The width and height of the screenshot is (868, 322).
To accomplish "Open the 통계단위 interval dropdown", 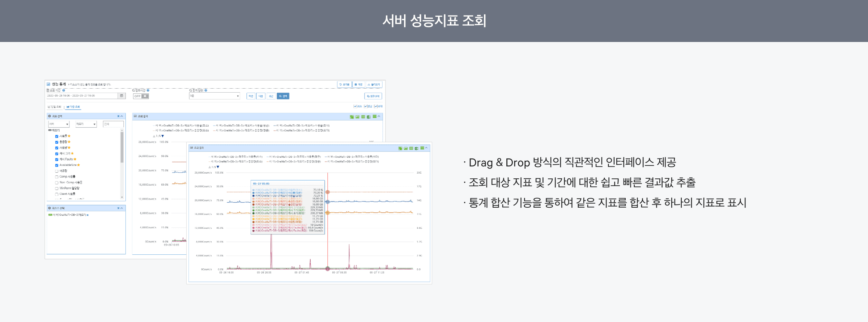I will tap(214, 96).
